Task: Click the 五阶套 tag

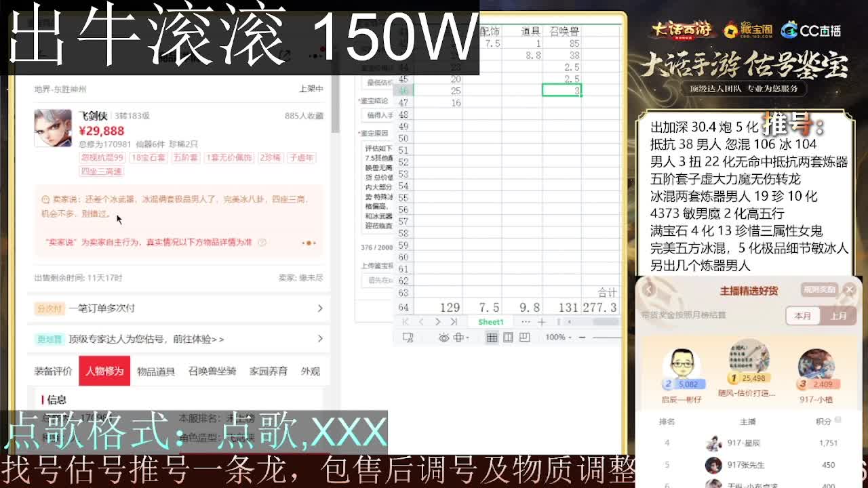Action: (186, 158)
